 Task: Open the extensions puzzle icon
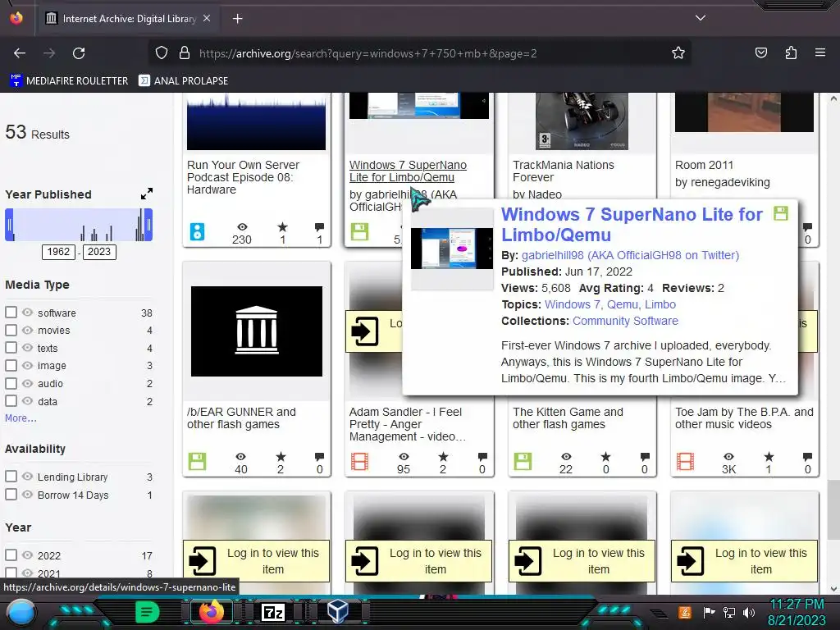[791, 53]
